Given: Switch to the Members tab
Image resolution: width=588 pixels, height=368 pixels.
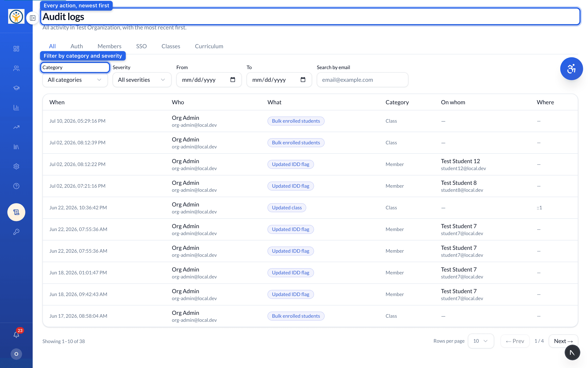Looking at the screenshot, I should pyautogui.click(x=109, y=46).
